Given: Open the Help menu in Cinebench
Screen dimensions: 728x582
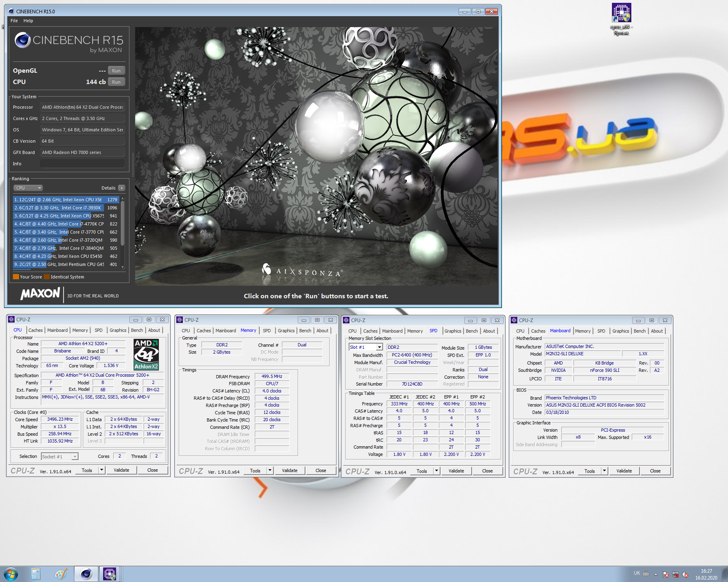Looking at the screenshot, I should tap(28, 21).
